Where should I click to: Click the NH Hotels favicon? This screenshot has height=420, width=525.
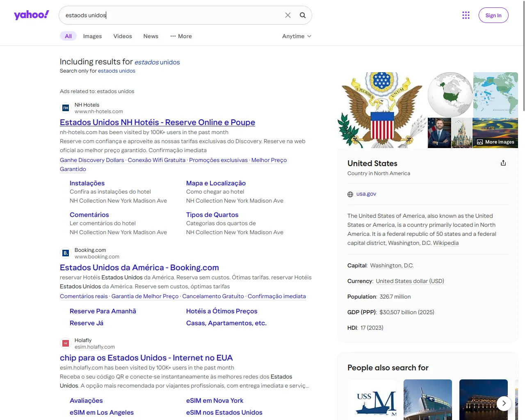pyautogui.click(x=66, y=108)
